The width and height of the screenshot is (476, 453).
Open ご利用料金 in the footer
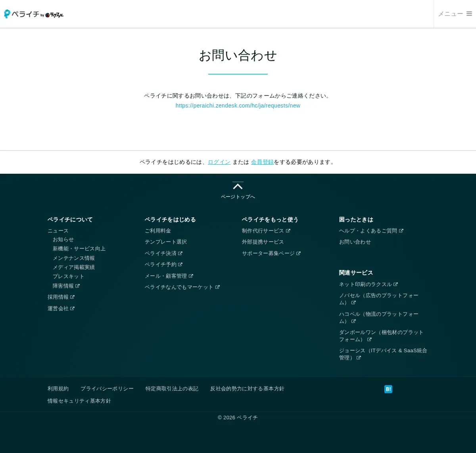pyautogui.click(x=158, y=231)
